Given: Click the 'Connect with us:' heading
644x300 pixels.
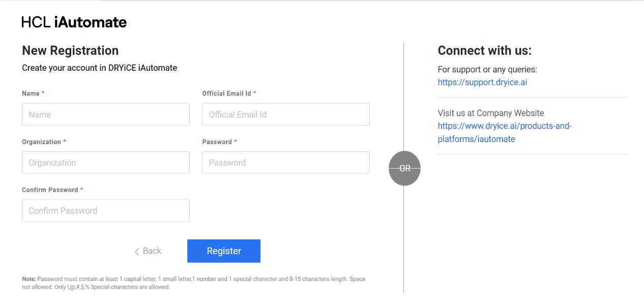Looking at the screenshot, I should point(484,50).
